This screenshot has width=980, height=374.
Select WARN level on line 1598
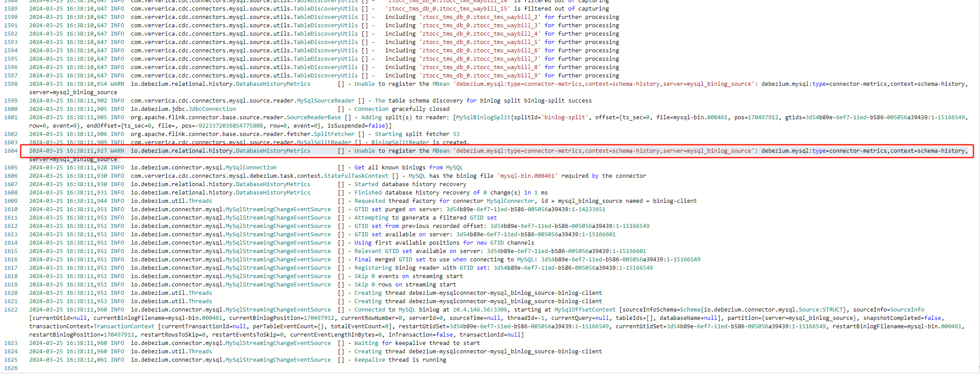click(117, 84)
